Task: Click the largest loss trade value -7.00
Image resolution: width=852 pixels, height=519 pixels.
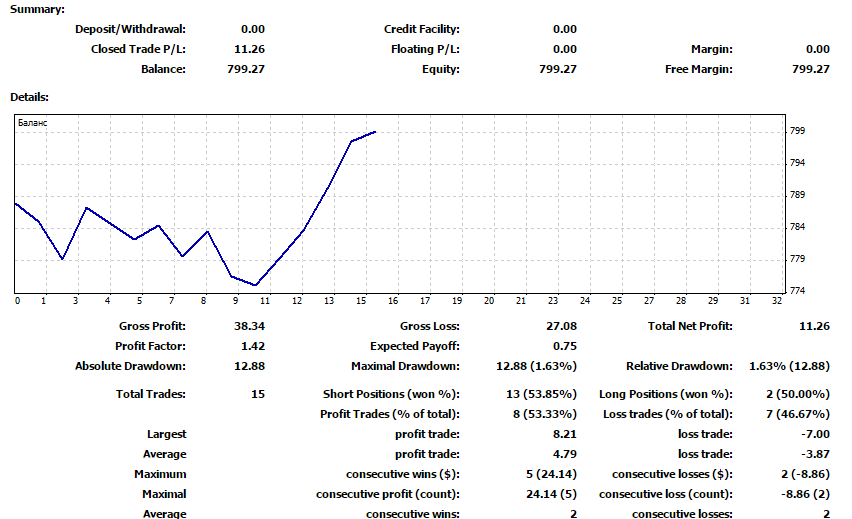Action: pyautogui.click(x=815, y=434)
